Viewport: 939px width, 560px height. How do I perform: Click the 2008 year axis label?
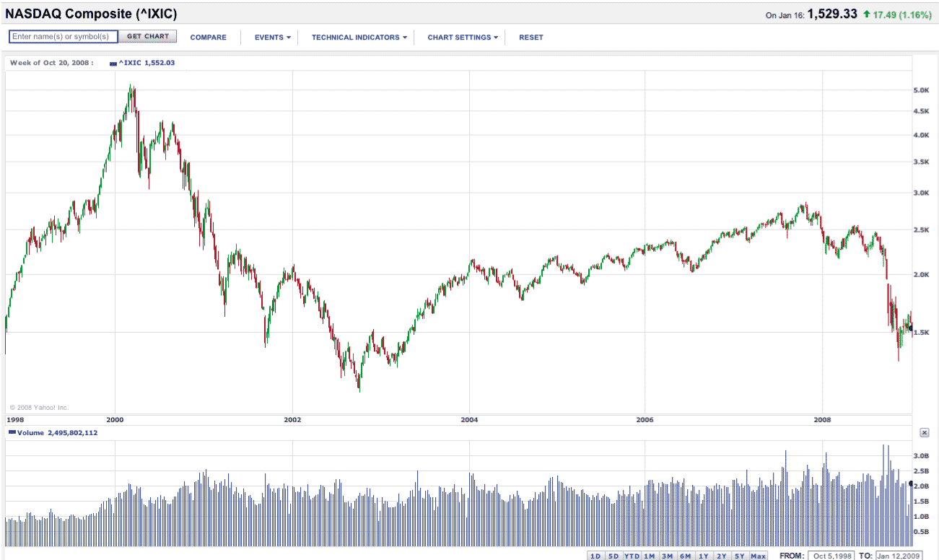pos(821,419)
